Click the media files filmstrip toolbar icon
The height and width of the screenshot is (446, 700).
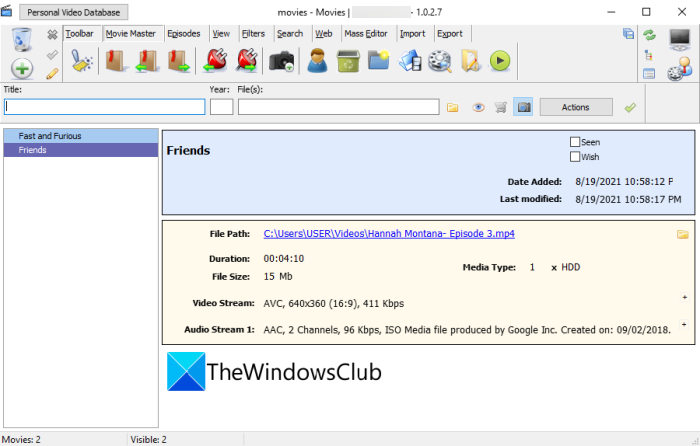(410, 61)
